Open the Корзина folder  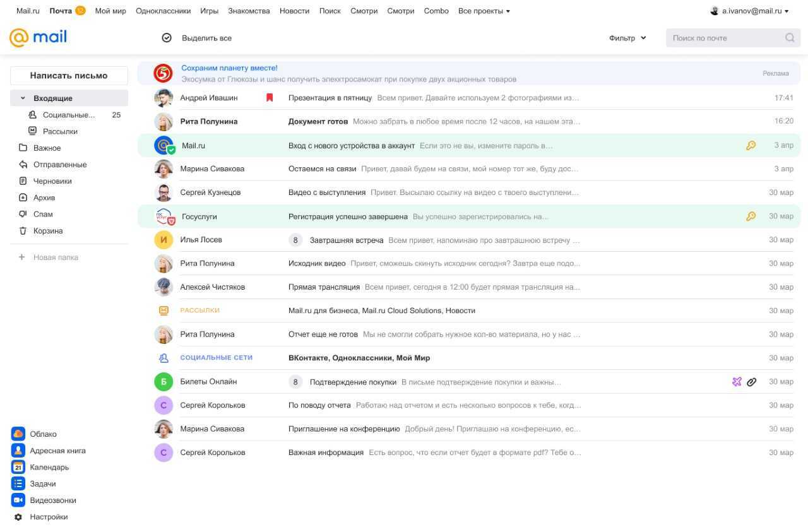[48, 230]
